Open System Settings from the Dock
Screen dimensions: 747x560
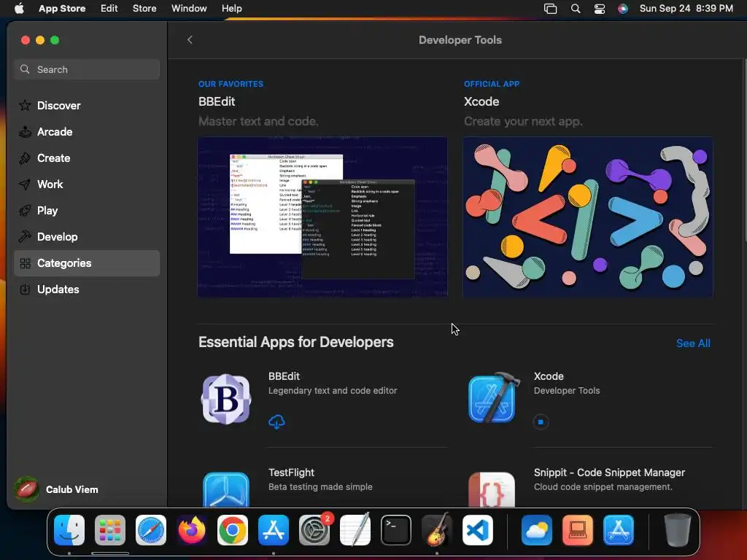pyautogui.click(x=314, y=530)
